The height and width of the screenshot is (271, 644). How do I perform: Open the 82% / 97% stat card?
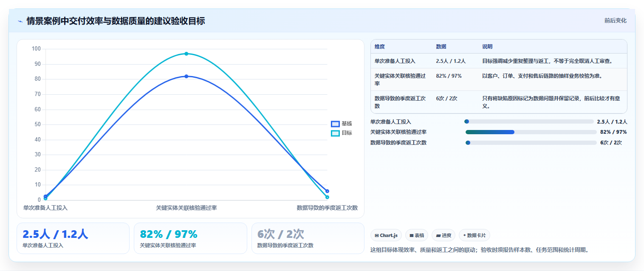pos(190,238)
